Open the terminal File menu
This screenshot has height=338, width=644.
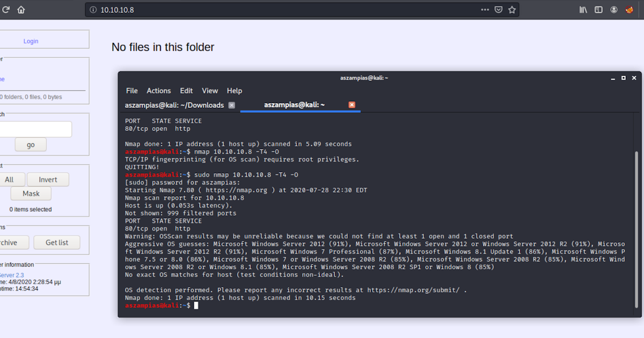pyautogui.click(x=131, y=91)
